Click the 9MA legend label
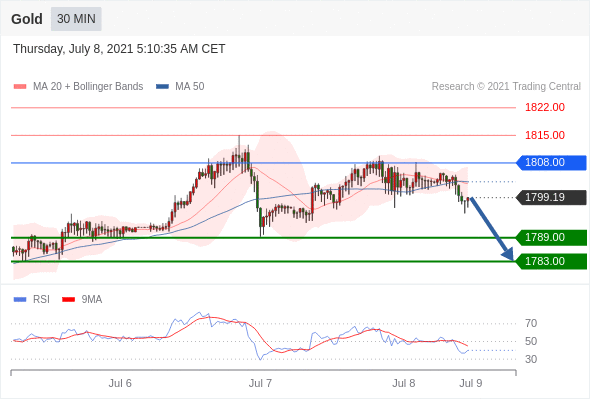590x400 pixels. click(92, 300)
